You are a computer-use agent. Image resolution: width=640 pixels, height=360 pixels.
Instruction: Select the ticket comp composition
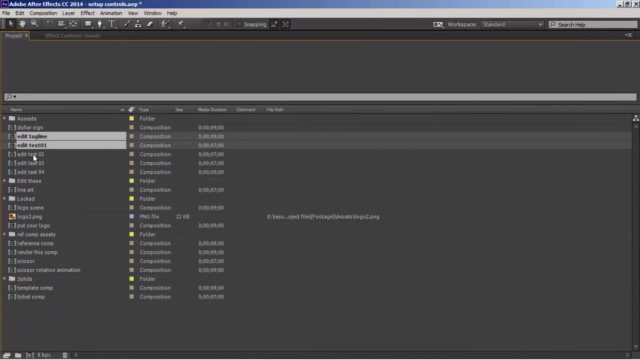(31, 297)
